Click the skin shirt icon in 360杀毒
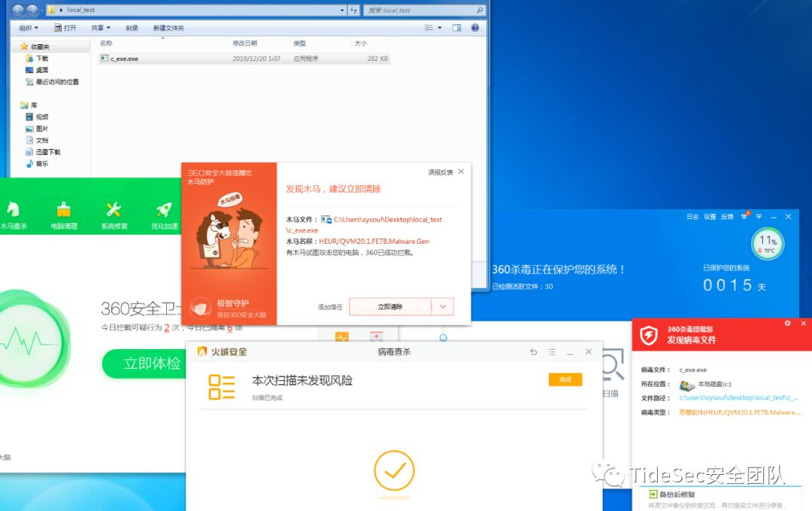This screenshot has width=812, height=511. coord(744,216)
